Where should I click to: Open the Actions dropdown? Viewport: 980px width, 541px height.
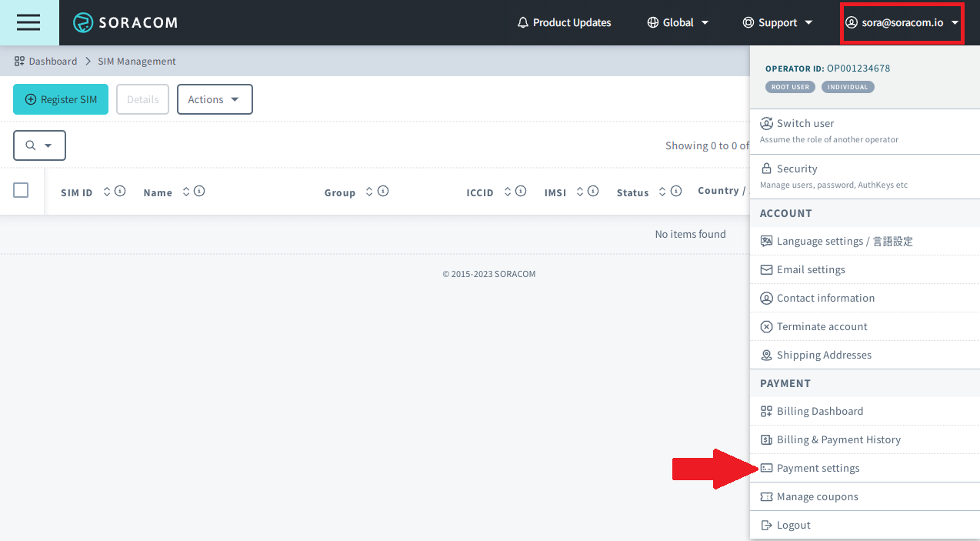[215, 99]
